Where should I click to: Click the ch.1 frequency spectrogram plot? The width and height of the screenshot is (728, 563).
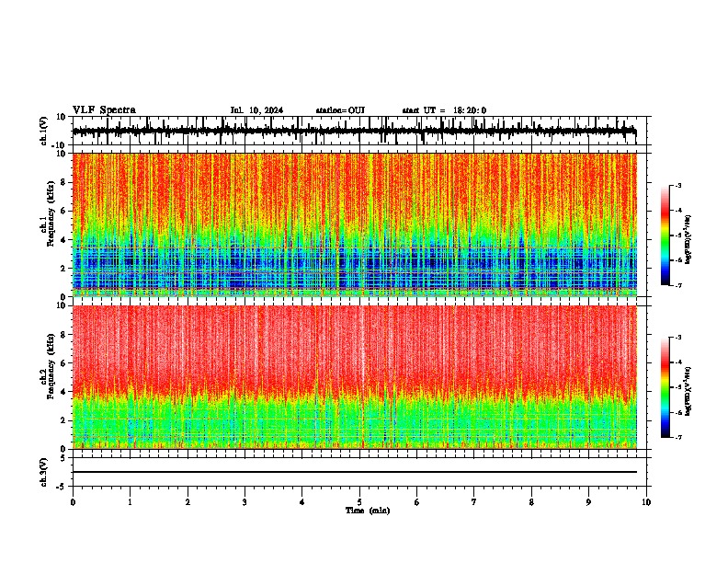click(x=355, y=224)
